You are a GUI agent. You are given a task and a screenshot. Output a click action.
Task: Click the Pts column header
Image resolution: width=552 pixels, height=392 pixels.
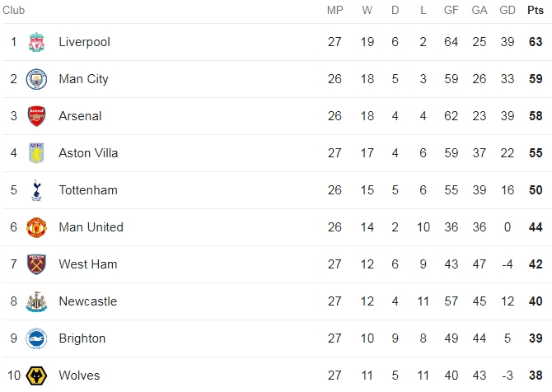click(x=536, y=10)
